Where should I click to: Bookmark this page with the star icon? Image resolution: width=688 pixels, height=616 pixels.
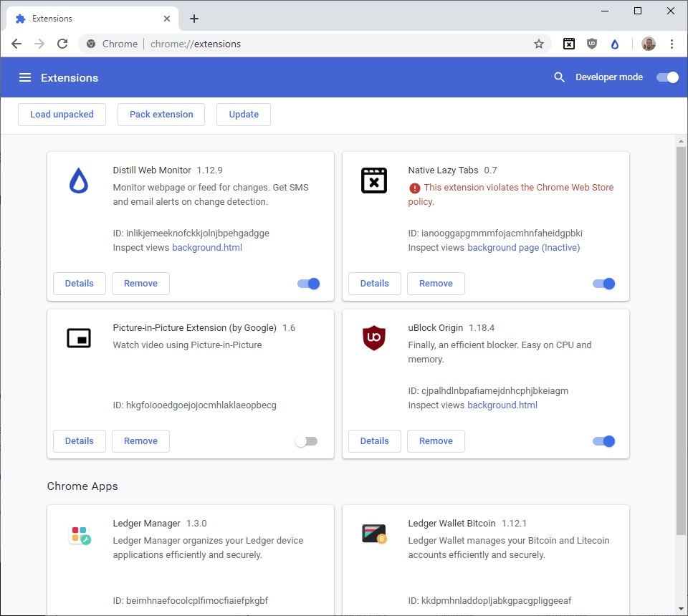tap(539, 44)
